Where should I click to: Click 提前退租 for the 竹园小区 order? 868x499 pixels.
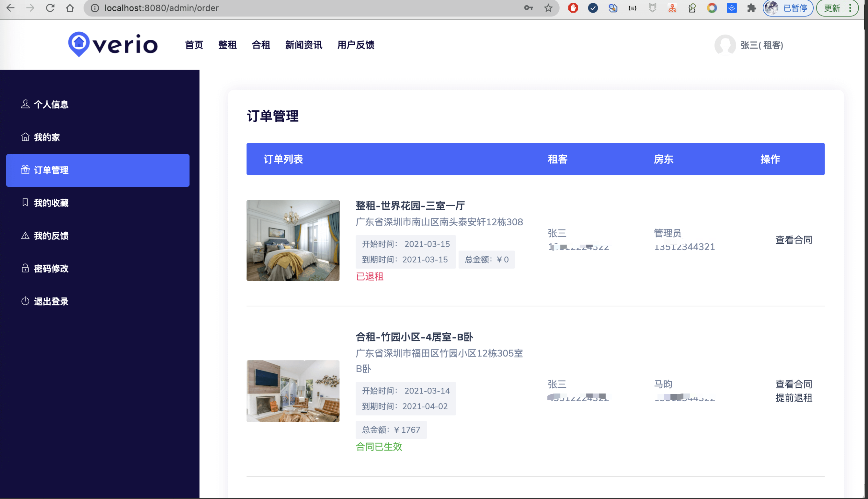(x=794, y=398)
